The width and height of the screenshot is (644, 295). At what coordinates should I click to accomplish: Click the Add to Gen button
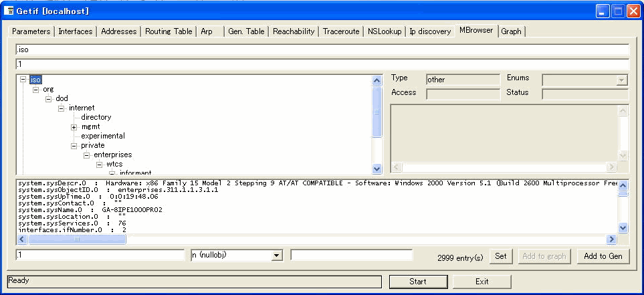[603, 256]
